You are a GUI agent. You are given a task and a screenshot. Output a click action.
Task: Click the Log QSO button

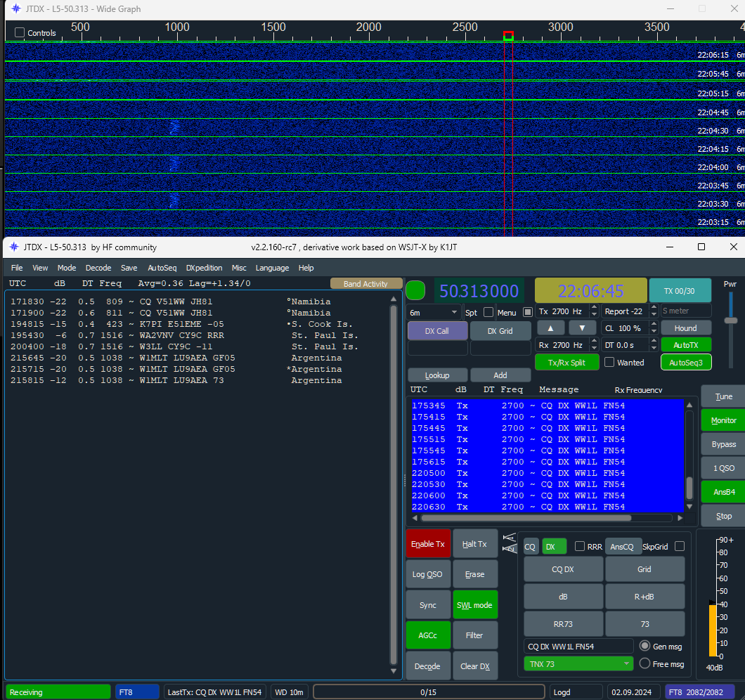(x=427, y=574)
